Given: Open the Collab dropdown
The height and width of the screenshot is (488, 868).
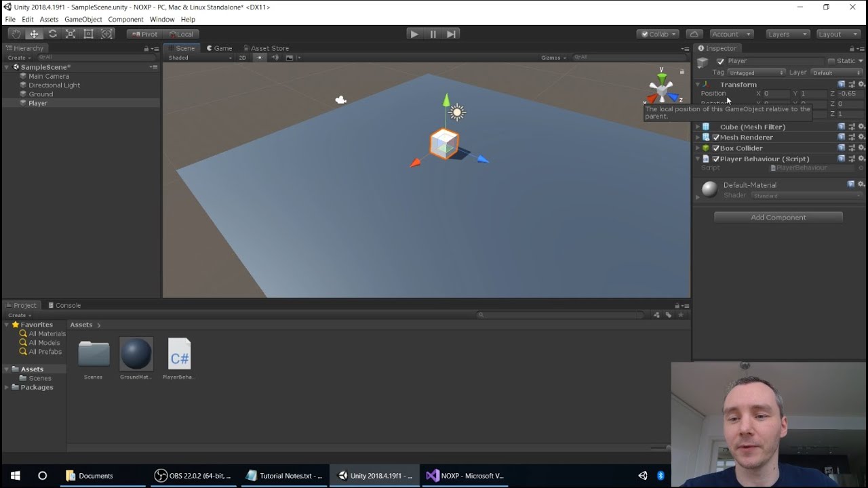Looking at the screenshot, I should pyautogui.click(x=658, y=34).
